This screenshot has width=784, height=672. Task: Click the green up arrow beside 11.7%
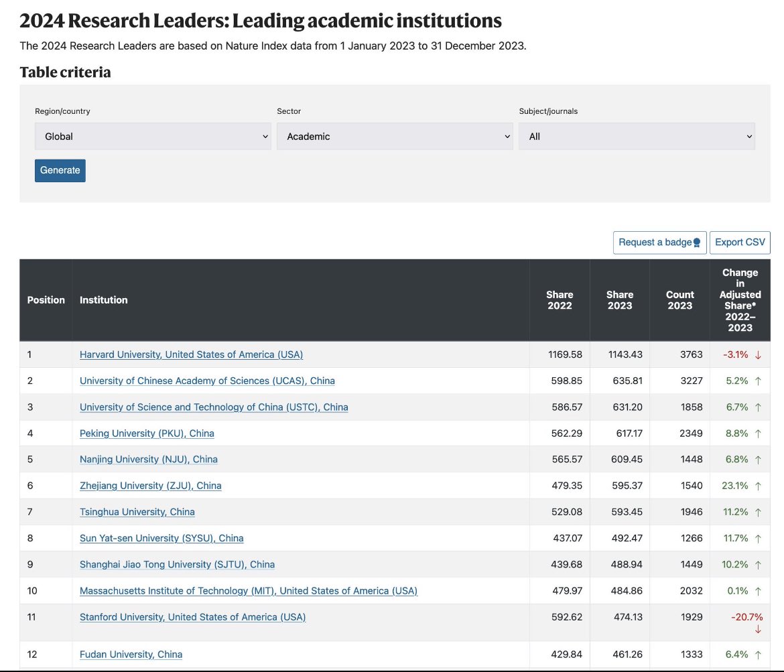point(758,539)
